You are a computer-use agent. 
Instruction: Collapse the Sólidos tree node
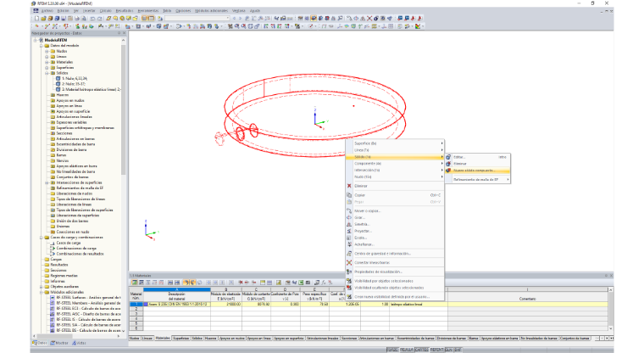pyautogui.click(x=47, y=73)
